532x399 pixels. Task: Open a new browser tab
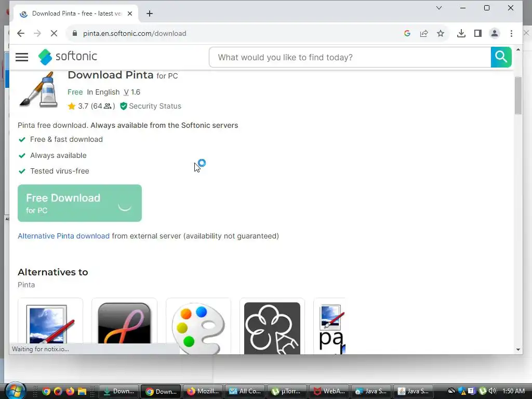[150, 14]
